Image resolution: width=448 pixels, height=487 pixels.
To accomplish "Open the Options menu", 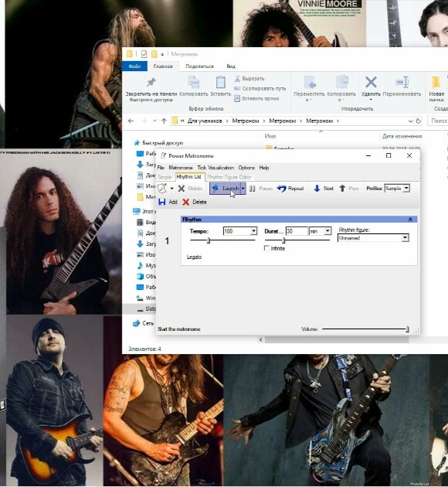I will coord(246,168).
